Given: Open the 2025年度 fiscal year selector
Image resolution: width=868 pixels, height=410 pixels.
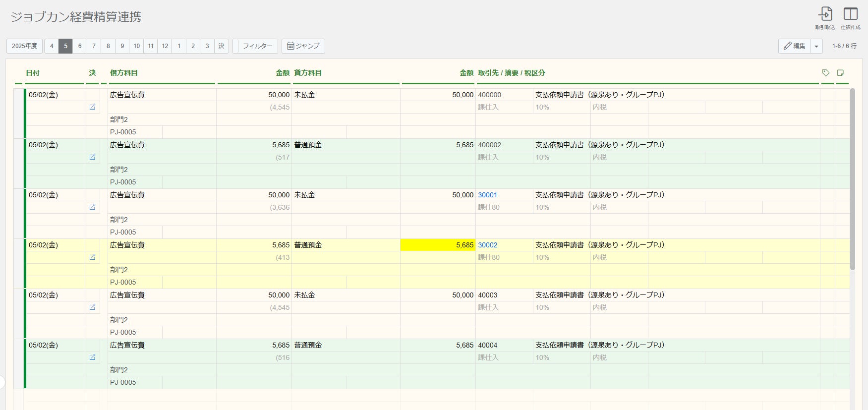Looking at the screenshot, I should tap(24, 46).
